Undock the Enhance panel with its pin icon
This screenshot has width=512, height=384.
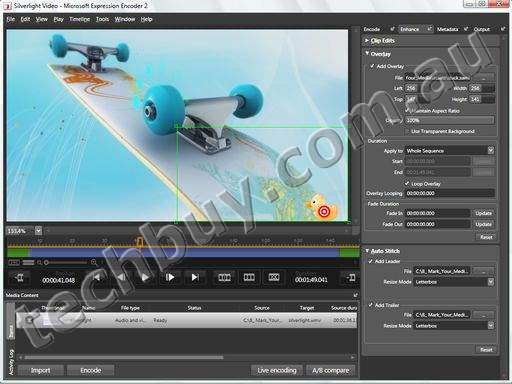tap(430, 29)
